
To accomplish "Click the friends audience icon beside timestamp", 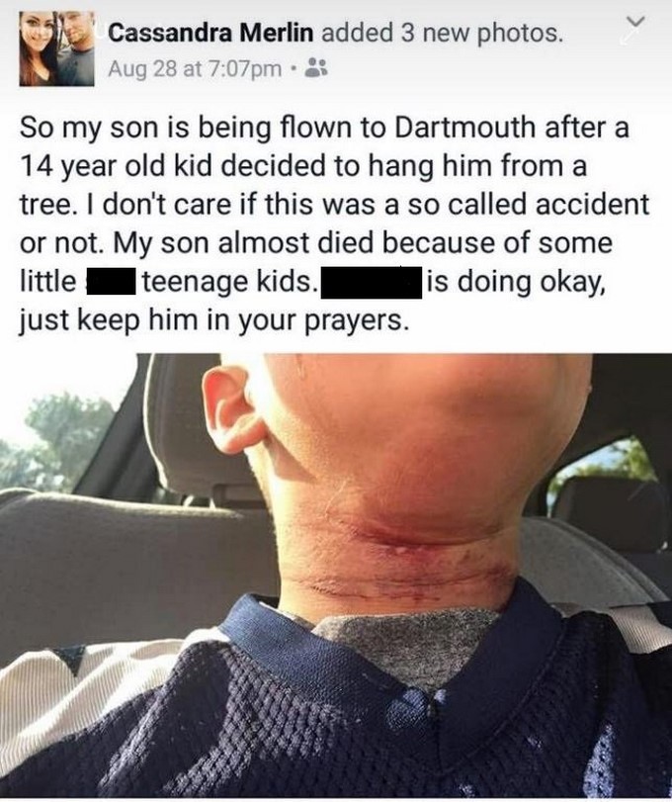I will [x=316, y=67].
